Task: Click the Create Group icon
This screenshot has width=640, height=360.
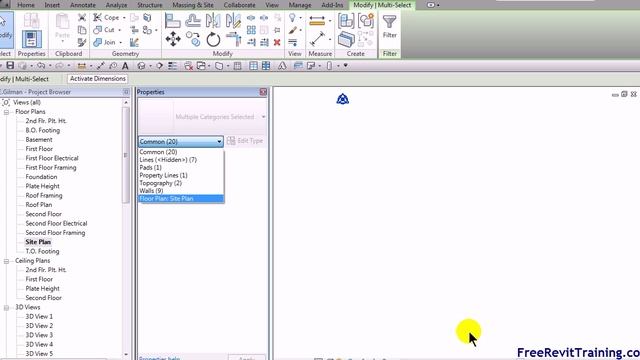Action: tap(366, 20)
